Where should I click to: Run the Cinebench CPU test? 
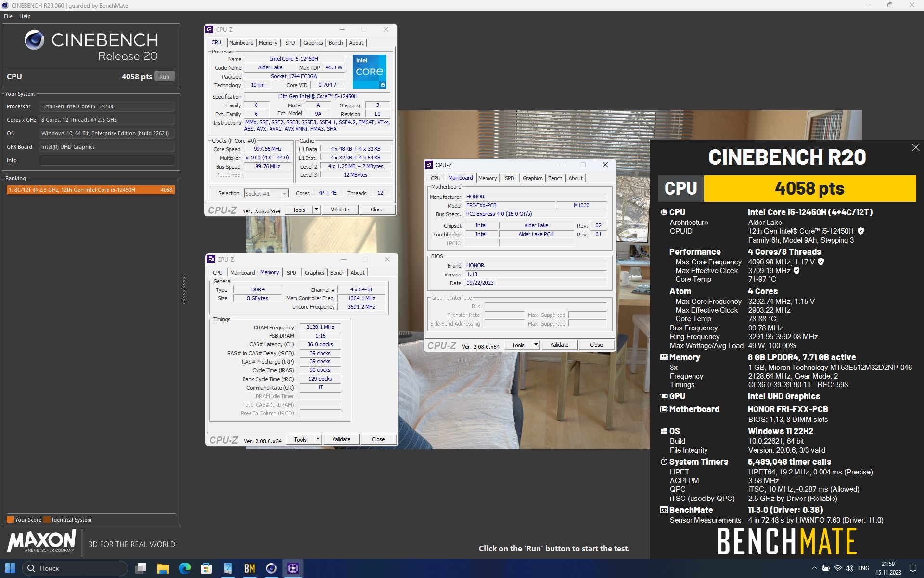[x=165, y=77]
